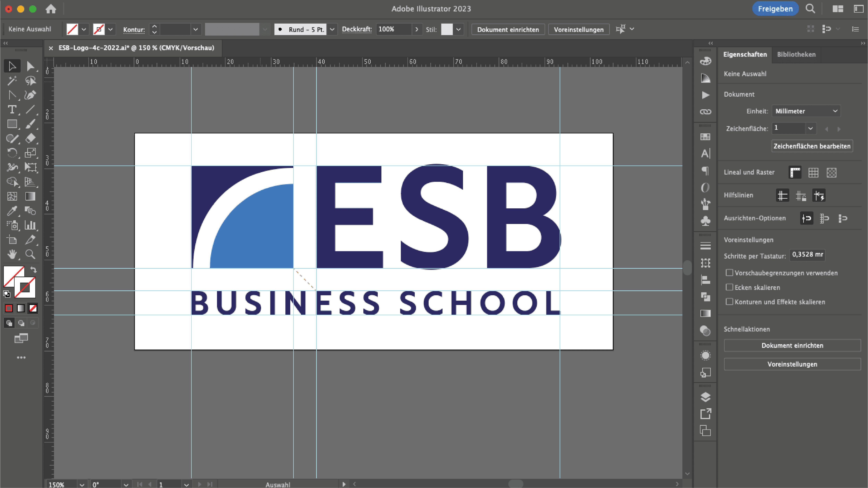This screenshot has height=488, width=868.
Task: Click the Freigeben share button
Action: [x=775, y=9]
